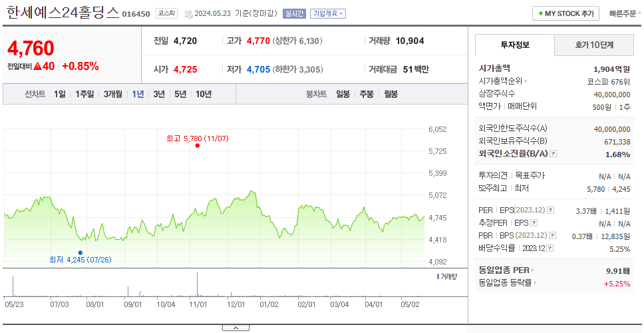Select the 10년 line chart period
644x333 pixels.
[204, 94]
